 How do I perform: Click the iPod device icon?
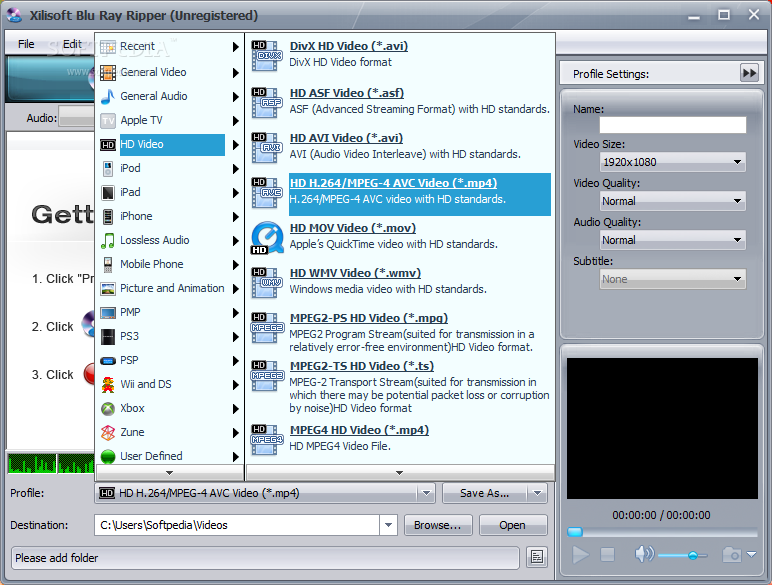[108, 168]
